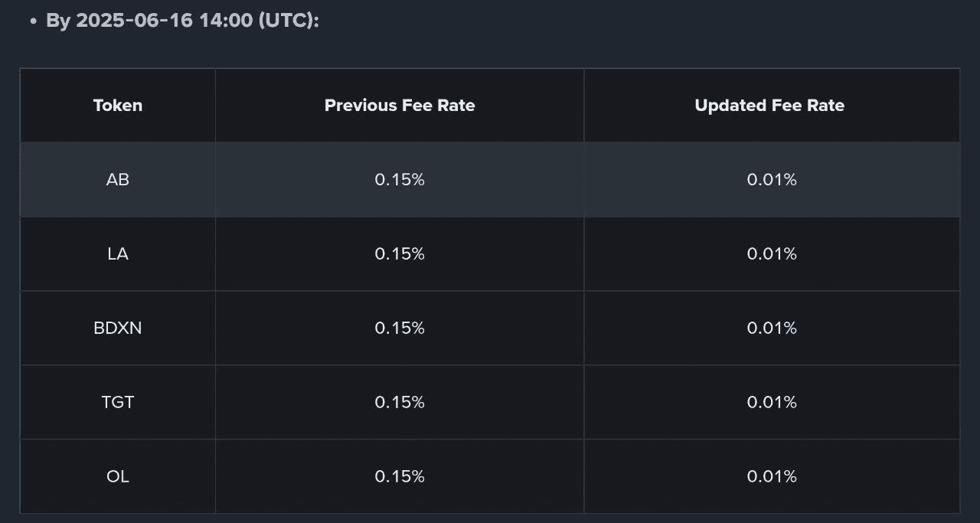
Task: Click the Updated Fee Rate column header
Action: tap(769, 106)
